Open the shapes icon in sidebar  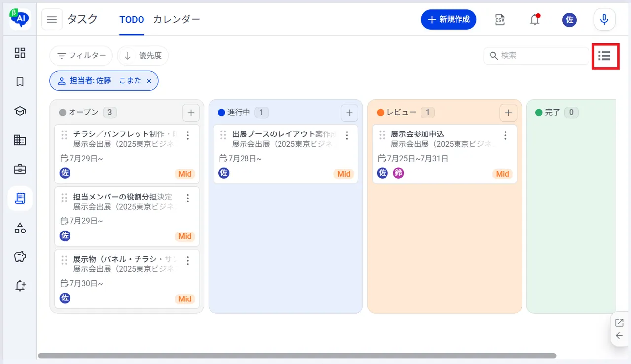click(x=20, y=228)
